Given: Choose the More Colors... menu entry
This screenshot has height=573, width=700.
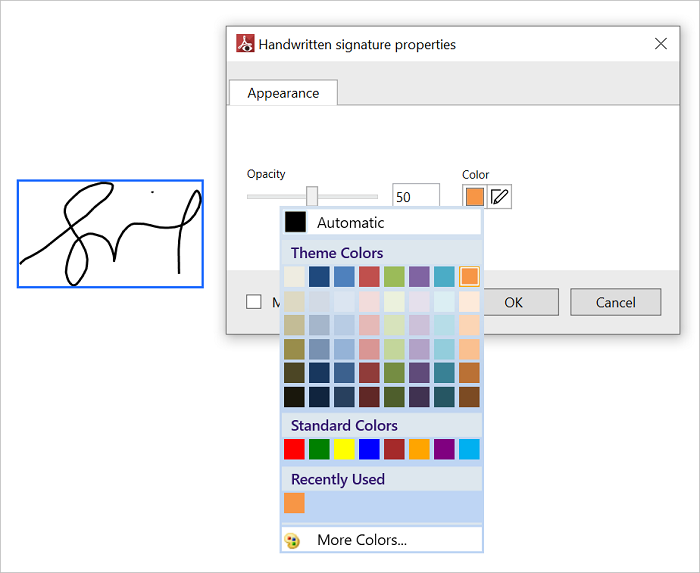Looking at the screenshot, I should click(361, 540).
